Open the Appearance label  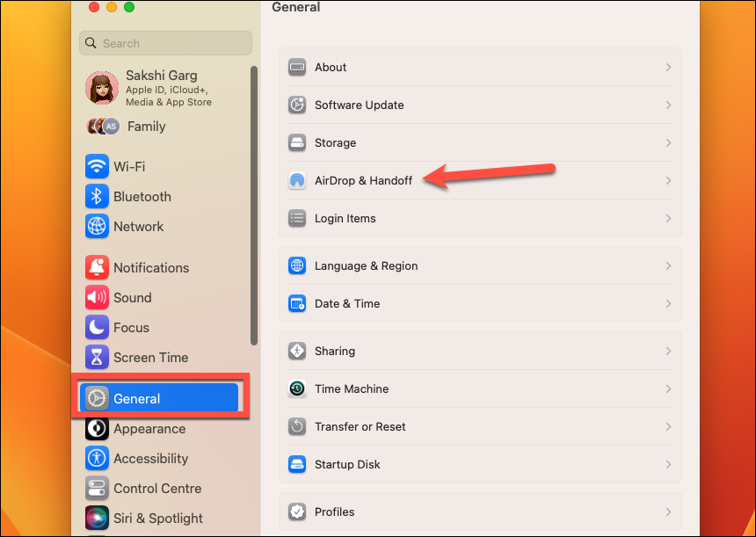(149, 429)
